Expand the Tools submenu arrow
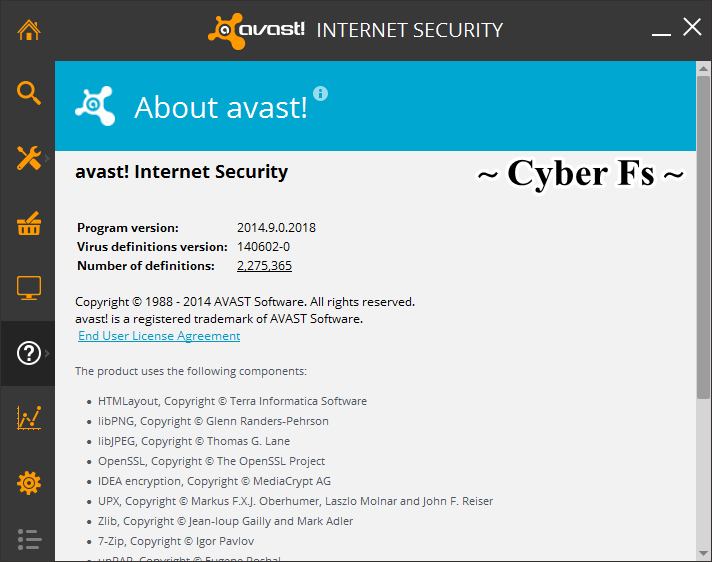712x562 pixels. (x=47, y=158)
